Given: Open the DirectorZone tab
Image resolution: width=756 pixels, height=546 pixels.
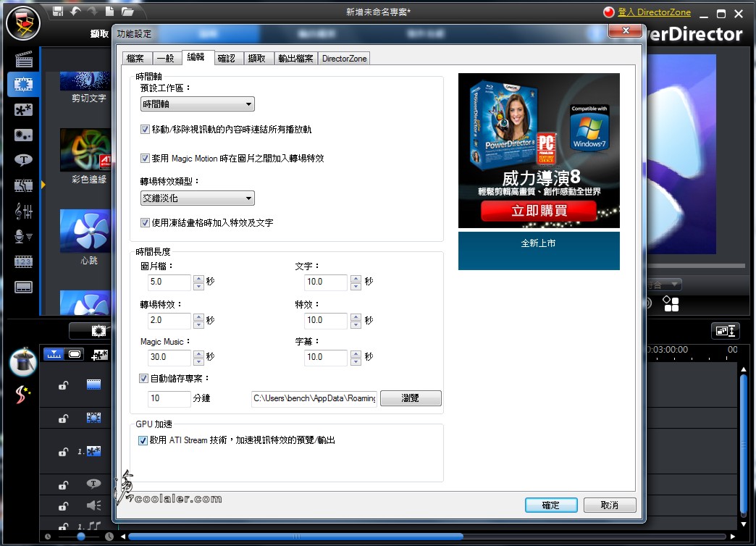Looking at the screenshot, I should point(344,59).
